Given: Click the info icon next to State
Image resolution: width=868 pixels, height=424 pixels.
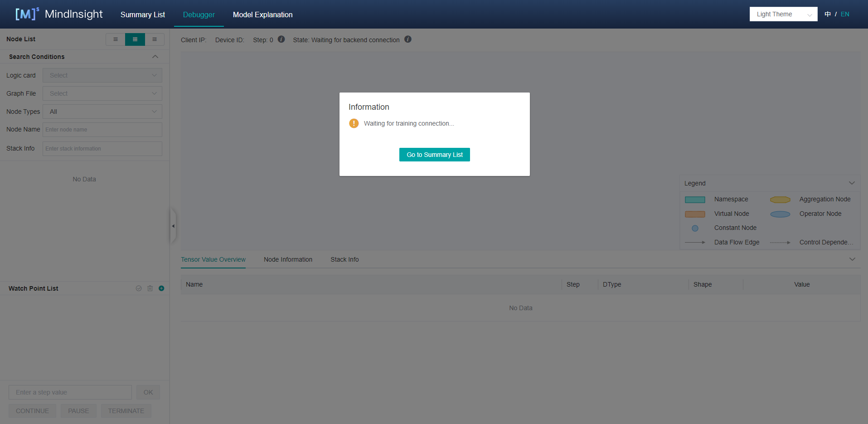Looking at the screenshot, I should click(x=408, y=39).
